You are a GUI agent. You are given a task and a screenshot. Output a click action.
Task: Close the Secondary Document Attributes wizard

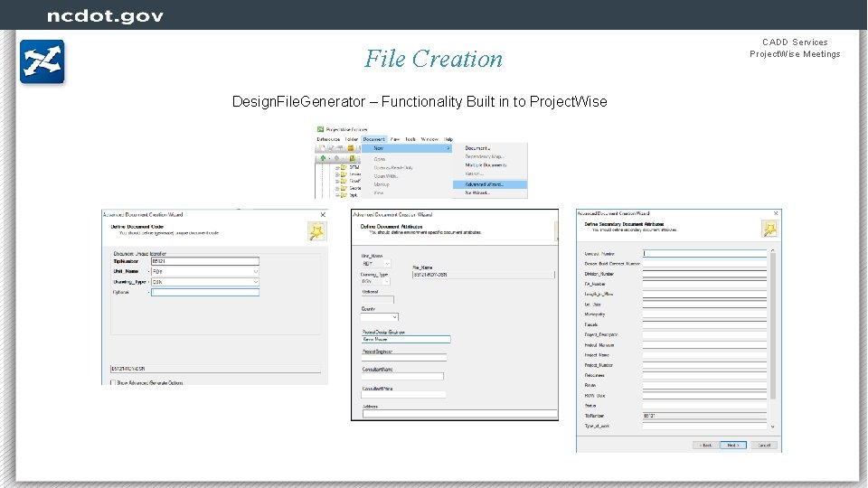(776, 213)
